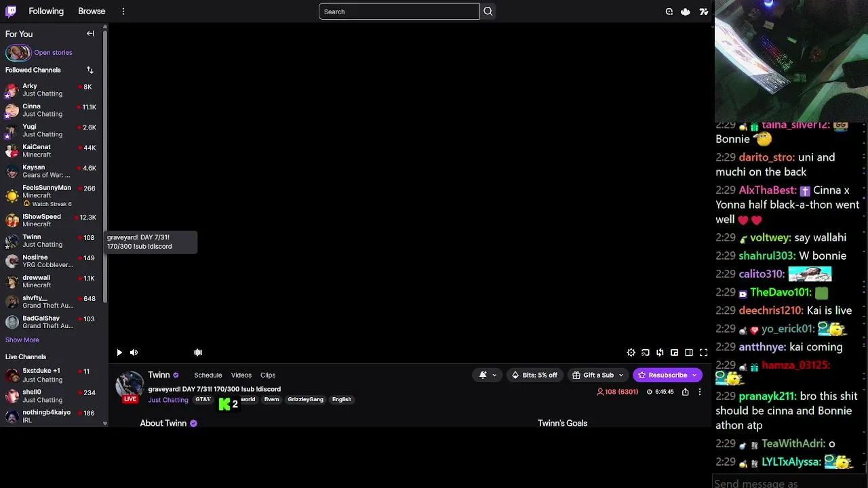This screenshot has height=488, width=868.
Task: Open Twinn's Schedule tab
Action: pyautogui.click(x=208, y=375)
